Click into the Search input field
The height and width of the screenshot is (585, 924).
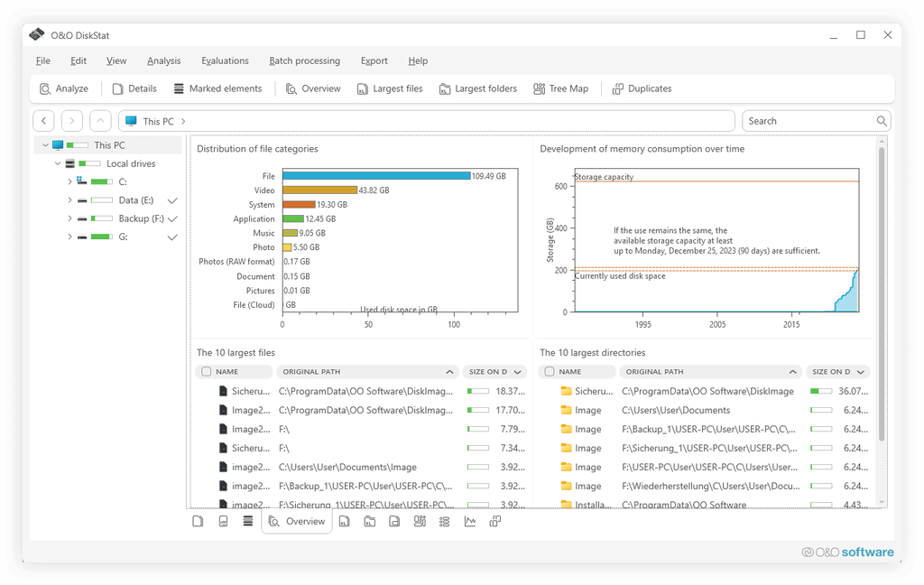808,121
